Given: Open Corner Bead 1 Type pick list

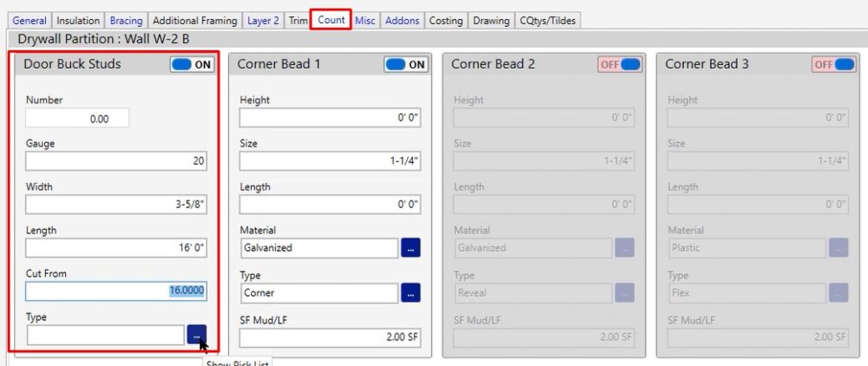Looking at the screenshot, I should pos(411,293).
